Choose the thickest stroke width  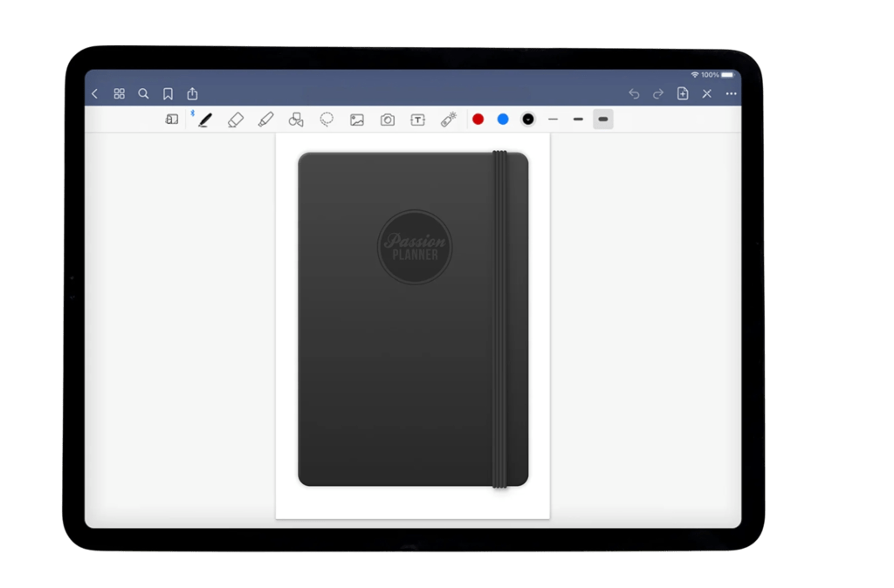603,119
